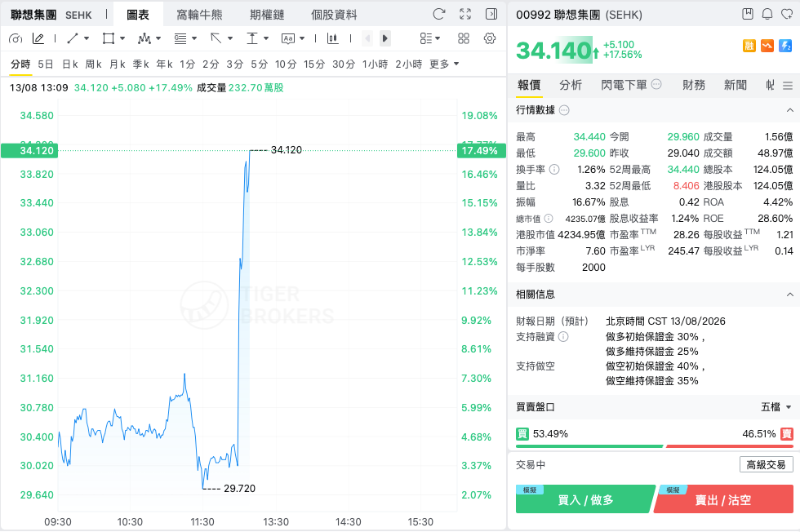Select the arrow annotation tool
The height and width of the screenshot is (532, 800).
[216, 38]
